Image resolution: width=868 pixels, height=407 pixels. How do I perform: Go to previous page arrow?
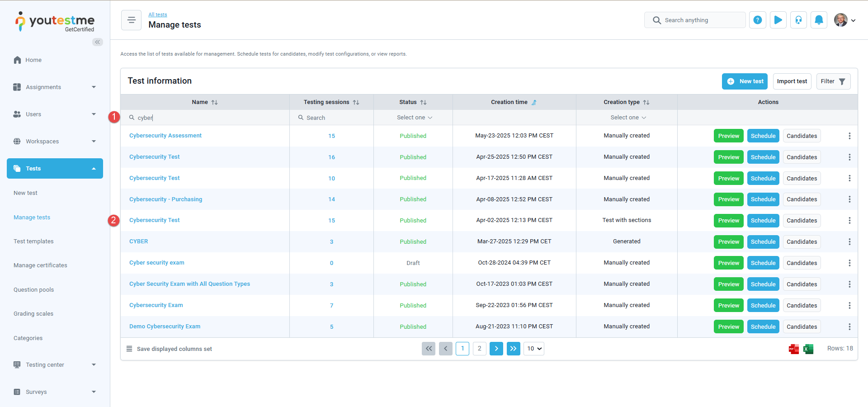tap(446, 349)
